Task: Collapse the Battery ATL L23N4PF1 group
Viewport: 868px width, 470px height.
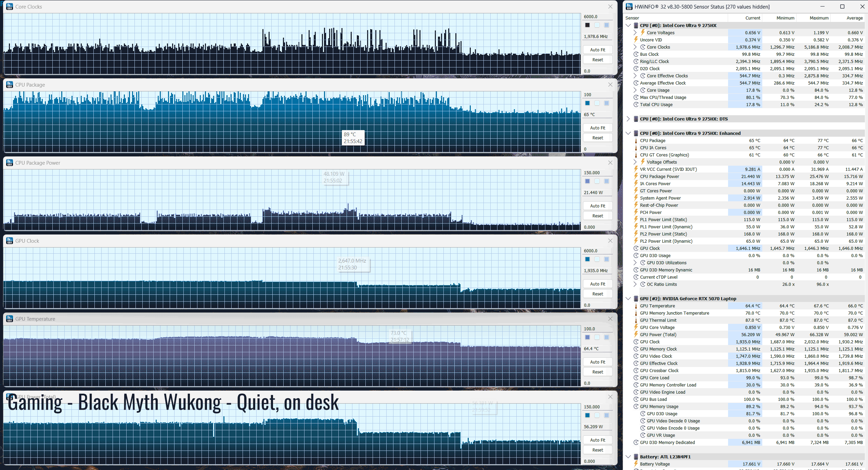Action: tap(628, 457)
